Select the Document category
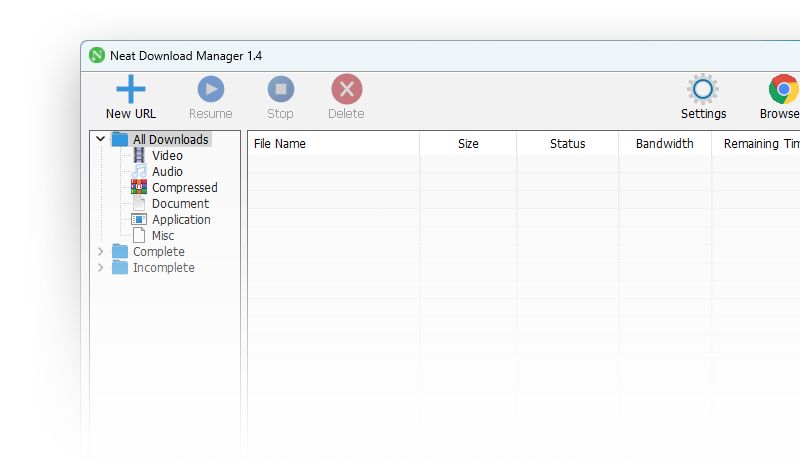800x465 pixels. 180,204
